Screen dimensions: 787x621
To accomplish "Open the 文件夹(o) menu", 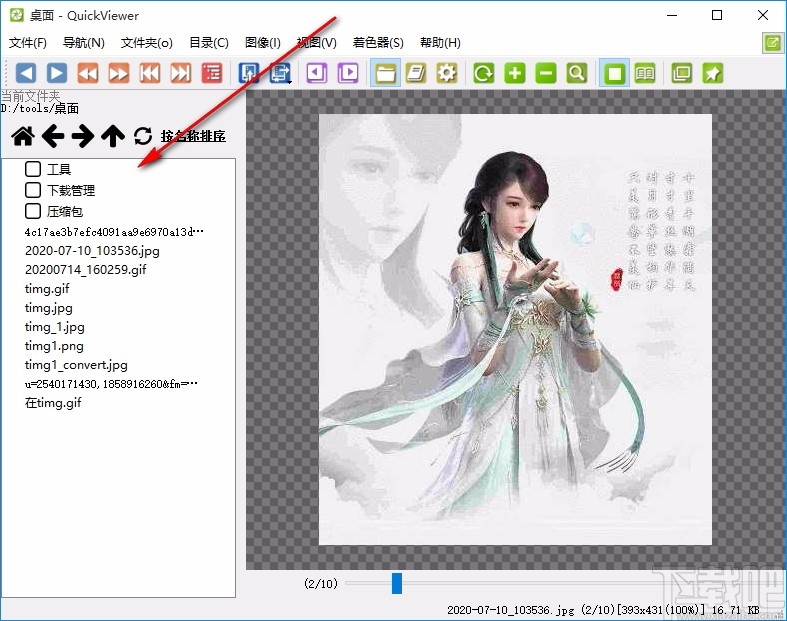I will (147, 43).
